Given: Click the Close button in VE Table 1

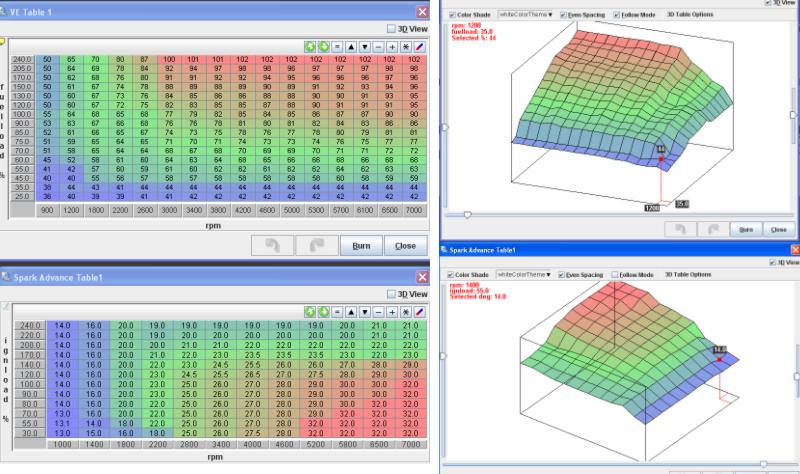Looking at the screenshot, I should pos(405,245).
